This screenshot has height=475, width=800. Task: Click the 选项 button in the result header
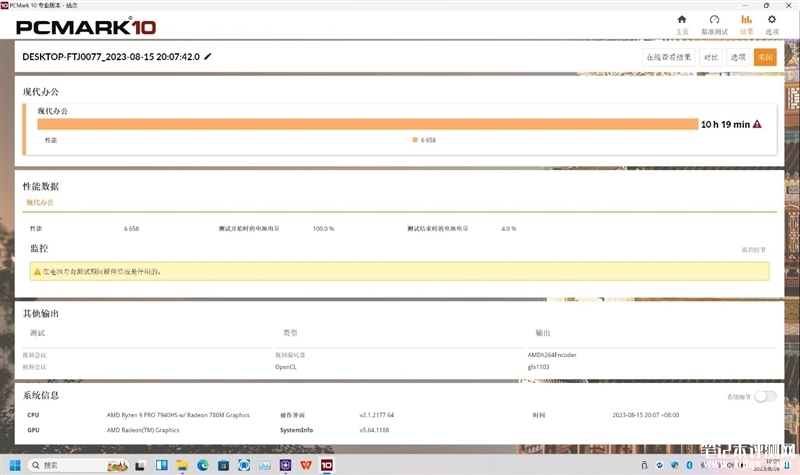(738, 57)
